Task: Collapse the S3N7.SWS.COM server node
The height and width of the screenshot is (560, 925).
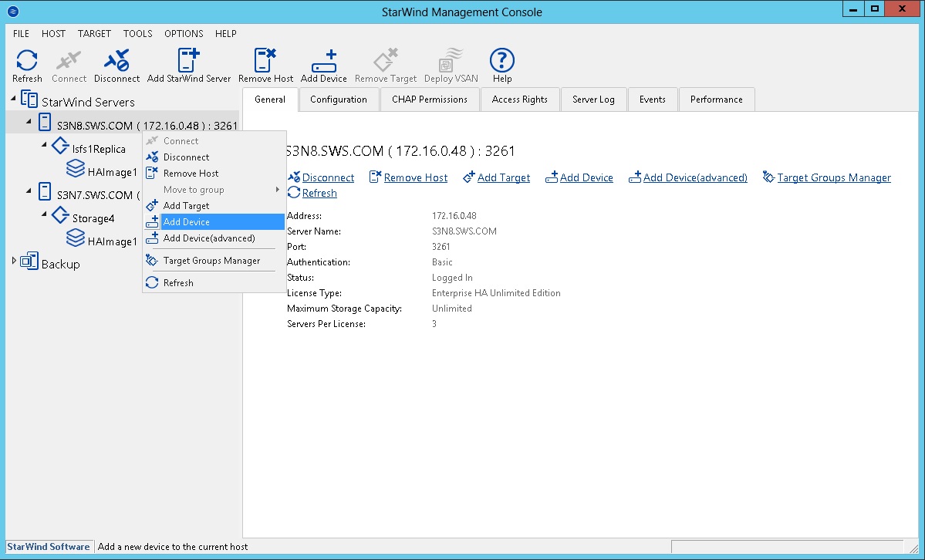Action: click(29, 191)
